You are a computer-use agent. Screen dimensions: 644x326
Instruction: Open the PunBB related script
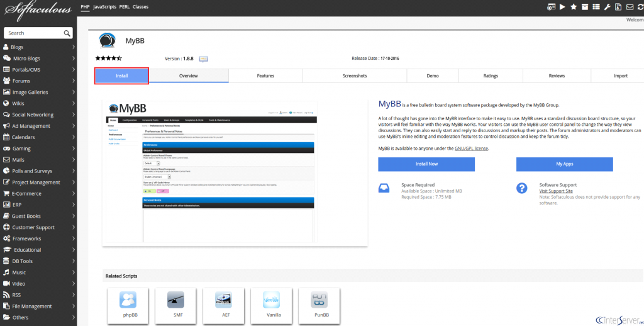pyautogui.click(x=319, y=305)
